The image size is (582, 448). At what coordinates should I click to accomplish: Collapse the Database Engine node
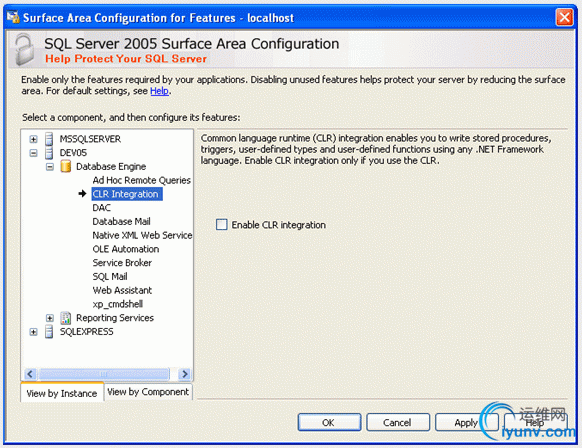(50, 167)
